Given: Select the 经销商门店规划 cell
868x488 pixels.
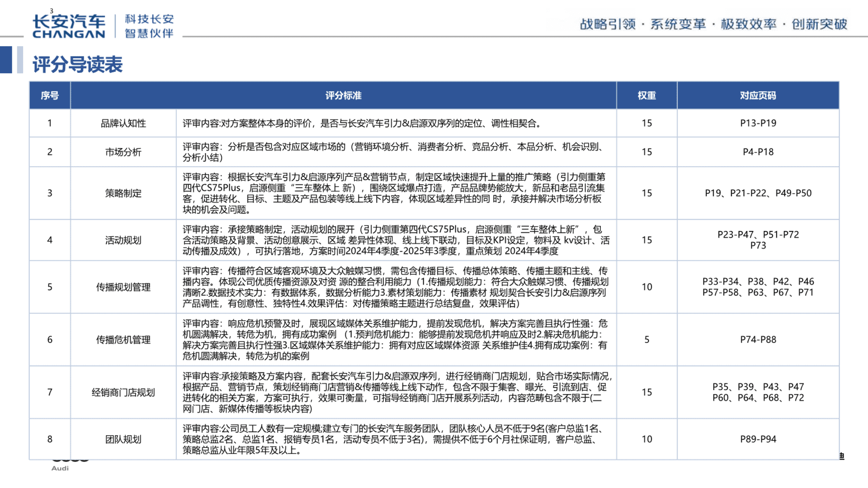Looking at the screenshot, I should pyautogui.click(x=123, y=392).
